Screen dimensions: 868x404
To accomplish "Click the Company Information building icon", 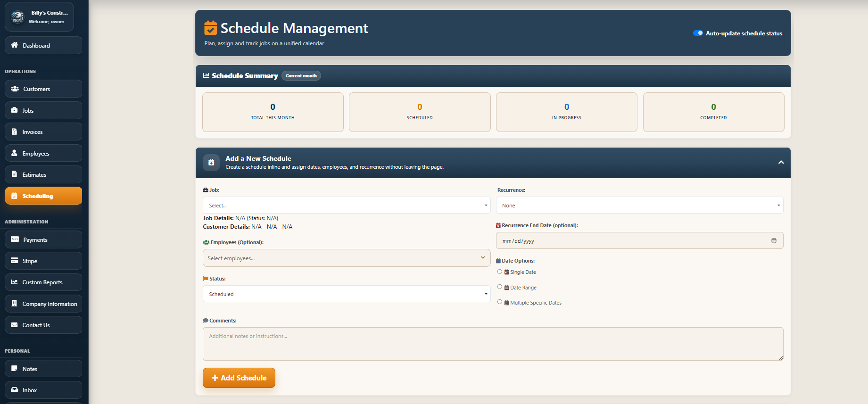I will coord(14,304).
